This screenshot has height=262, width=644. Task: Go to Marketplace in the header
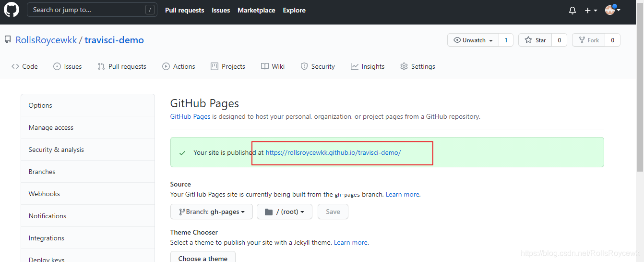click(x=256, y=10)
